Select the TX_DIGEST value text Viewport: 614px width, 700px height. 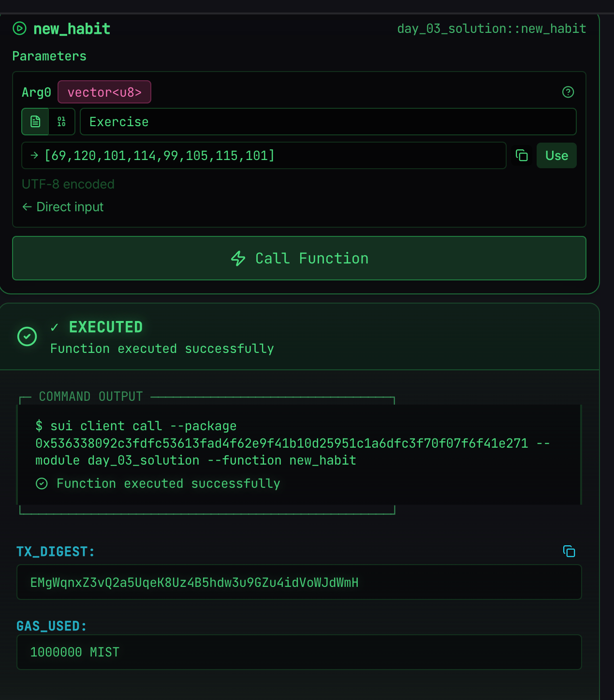pyautogui.click(x=195, y=582)
